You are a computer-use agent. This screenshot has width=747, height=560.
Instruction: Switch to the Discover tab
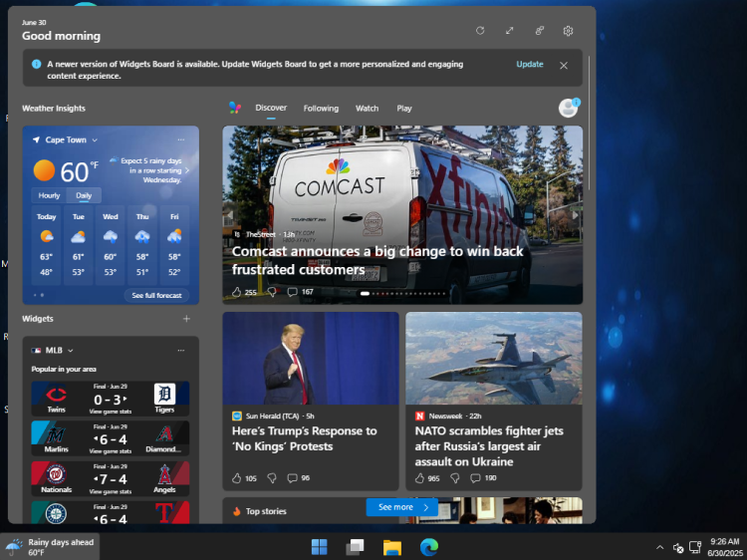click(x=271, y=108)
